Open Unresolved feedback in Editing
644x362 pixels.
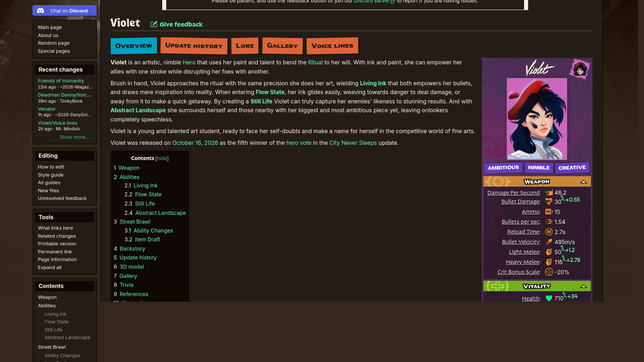click(x=62, y=198)
